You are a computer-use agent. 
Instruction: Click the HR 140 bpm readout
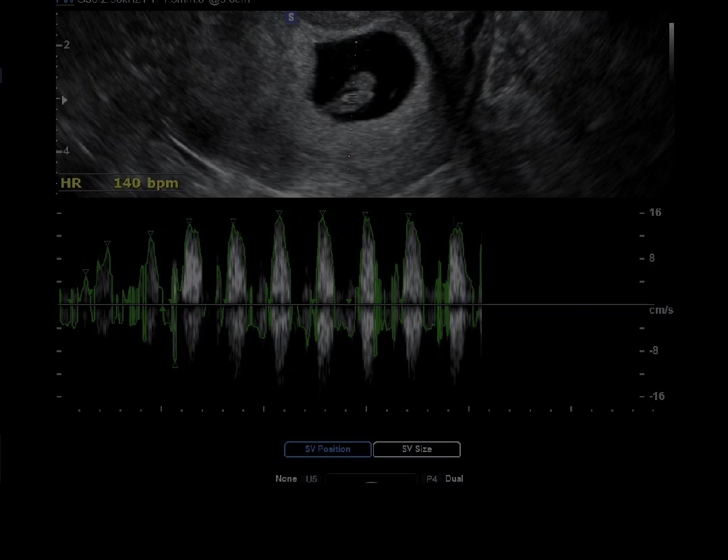(119, 183)
